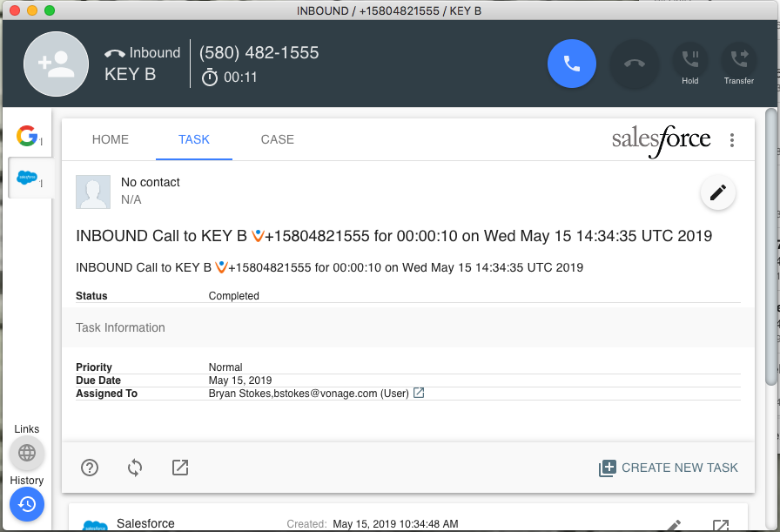780x532 pixels.
Task: Click the Due Date field label
Action: (98, 380)
